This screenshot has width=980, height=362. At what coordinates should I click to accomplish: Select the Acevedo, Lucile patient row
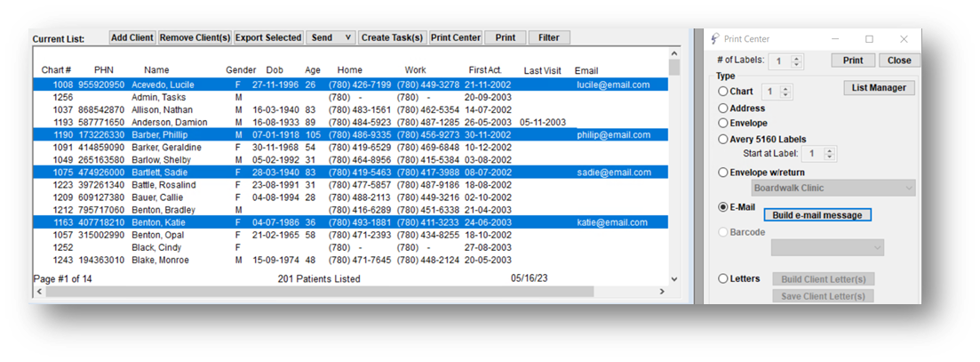pos(350,84)
